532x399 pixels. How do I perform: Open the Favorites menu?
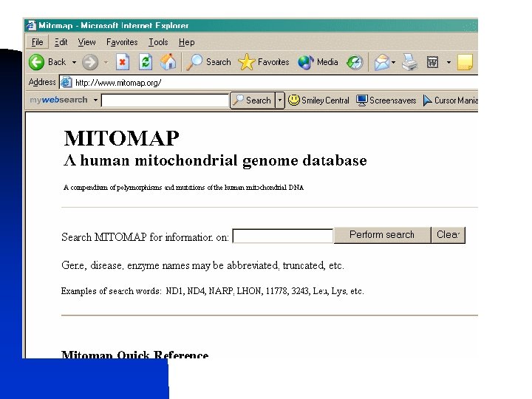point(122,42)
